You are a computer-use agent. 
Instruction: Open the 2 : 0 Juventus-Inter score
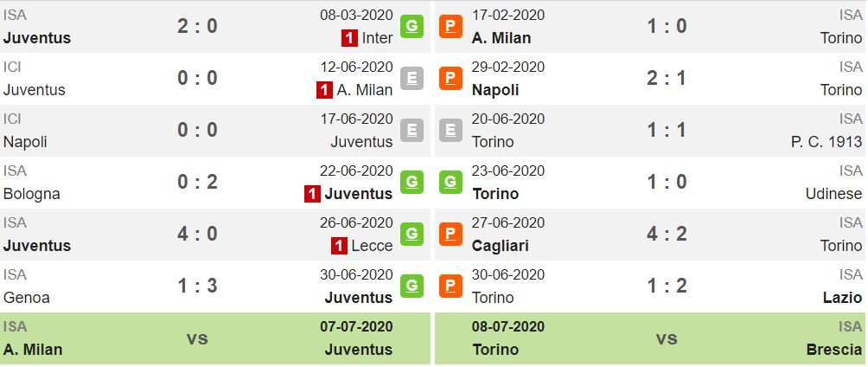(197, 26)
